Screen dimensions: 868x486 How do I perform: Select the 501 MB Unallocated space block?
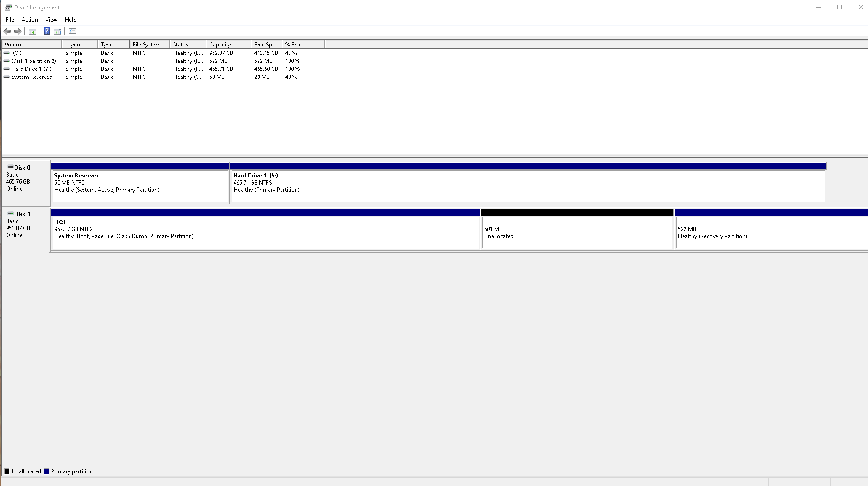577,230
